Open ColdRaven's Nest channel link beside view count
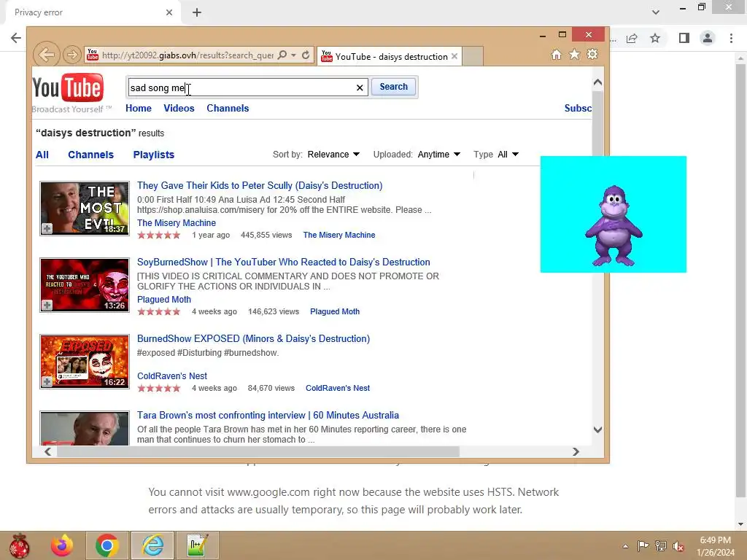Viewport: 747px width, 560px height. (x=338, y=388)
